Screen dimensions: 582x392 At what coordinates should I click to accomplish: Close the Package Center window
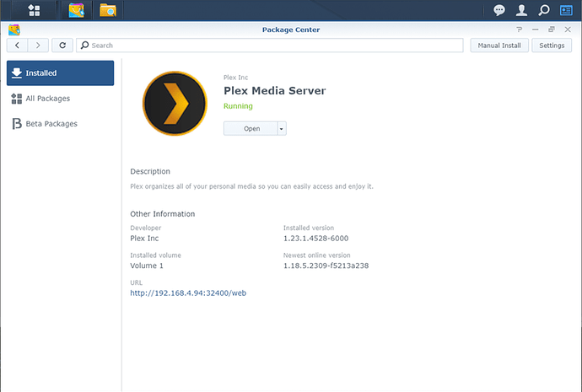pos(568,30)
